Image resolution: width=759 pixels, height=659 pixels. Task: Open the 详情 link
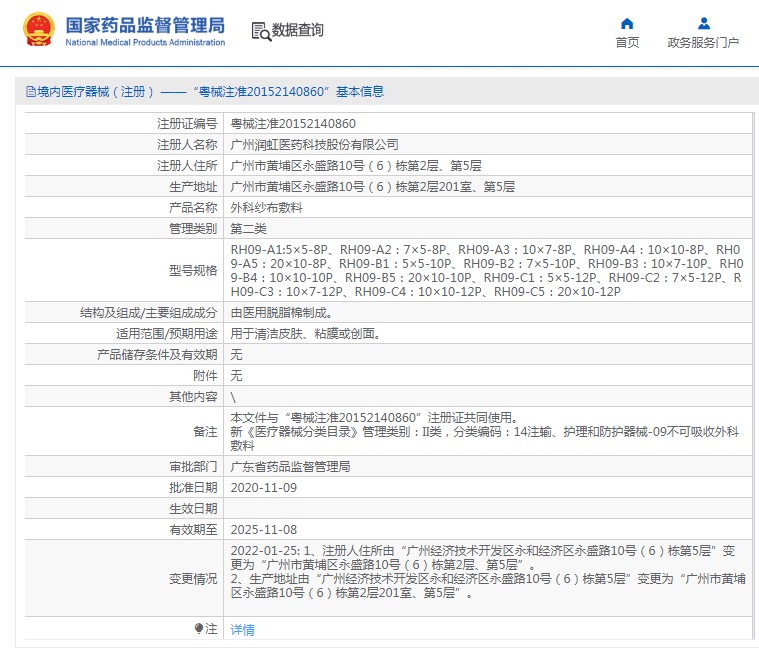(243, 630)
